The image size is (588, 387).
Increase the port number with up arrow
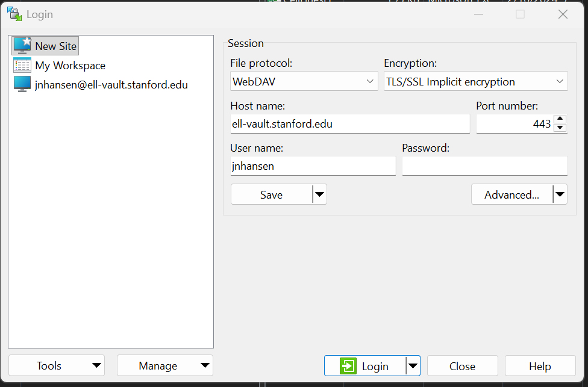point(560,119)
